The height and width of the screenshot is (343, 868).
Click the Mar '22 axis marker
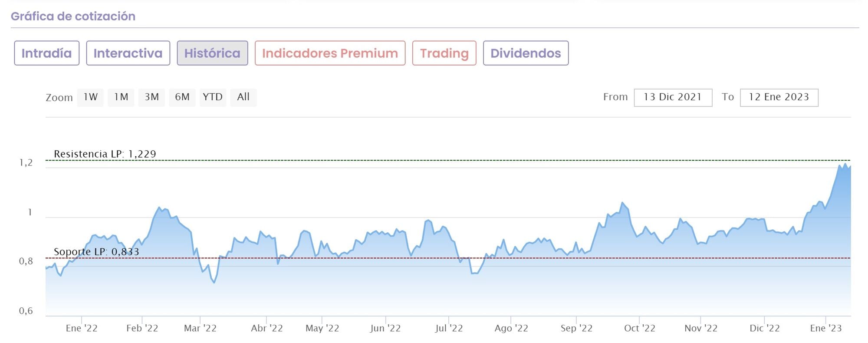[x=200, y=328]
